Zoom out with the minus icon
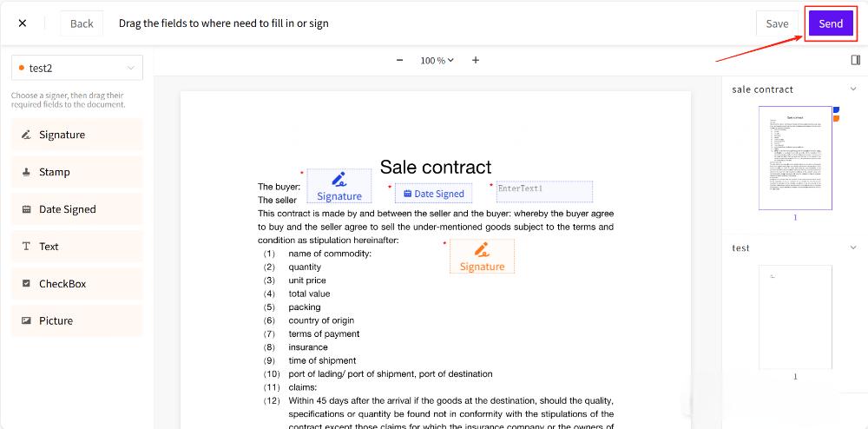Screen dimensions: 868x429 [399, 61]
